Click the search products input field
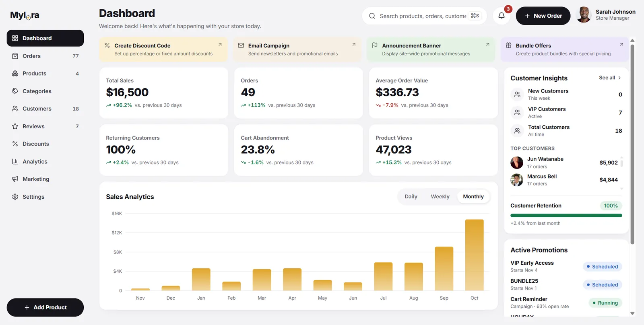Screen dimensions: 644x325 tap(424, 16)
